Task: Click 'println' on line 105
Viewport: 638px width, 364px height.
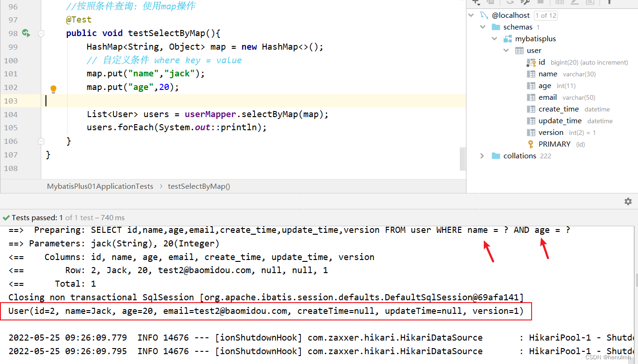Action: click(x=239, y=127)
